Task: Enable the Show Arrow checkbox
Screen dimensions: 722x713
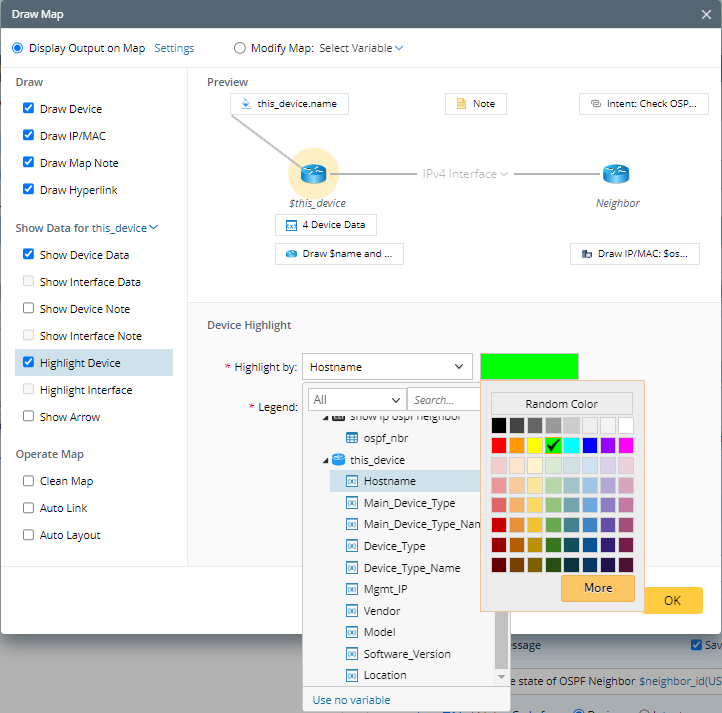Action: coord(29,417)
